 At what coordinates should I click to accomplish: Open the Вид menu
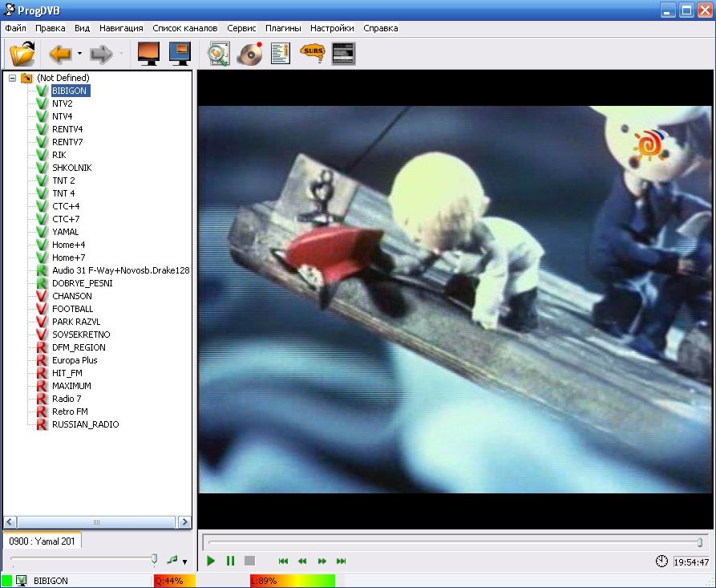83,28
